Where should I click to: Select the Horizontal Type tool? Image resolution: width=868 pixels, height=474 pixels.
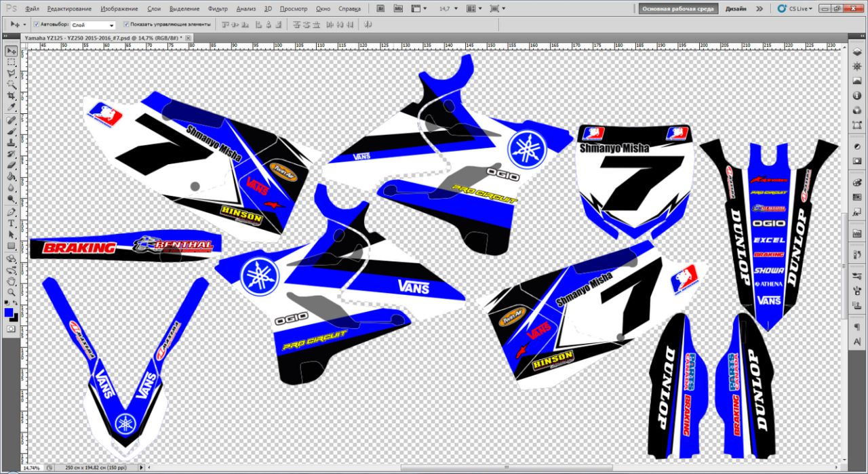[12, 224]
